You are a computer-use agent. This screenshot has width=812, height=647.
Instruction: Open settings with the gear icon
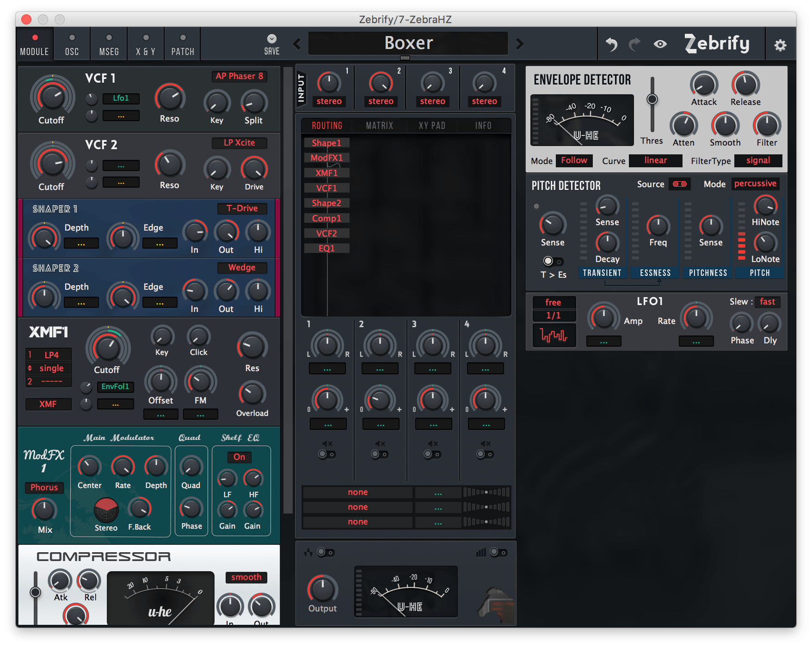click(x=780, y=45)
